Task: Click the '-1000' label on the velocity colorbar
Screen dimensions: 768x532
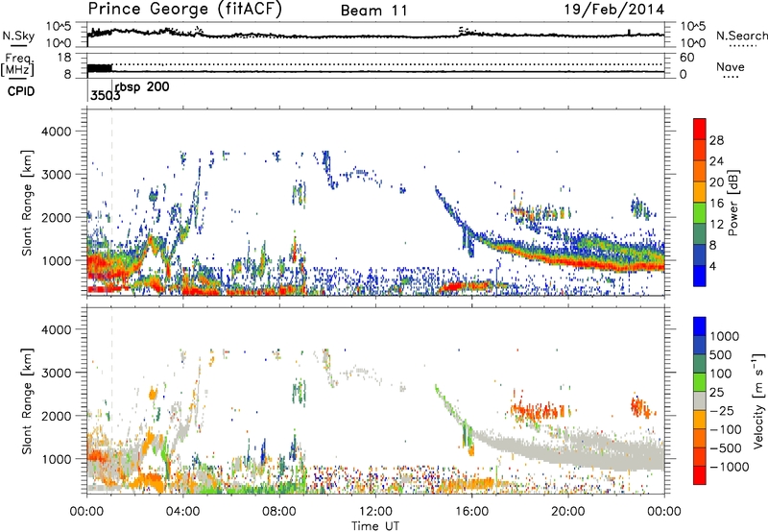Action: [729, 467]
